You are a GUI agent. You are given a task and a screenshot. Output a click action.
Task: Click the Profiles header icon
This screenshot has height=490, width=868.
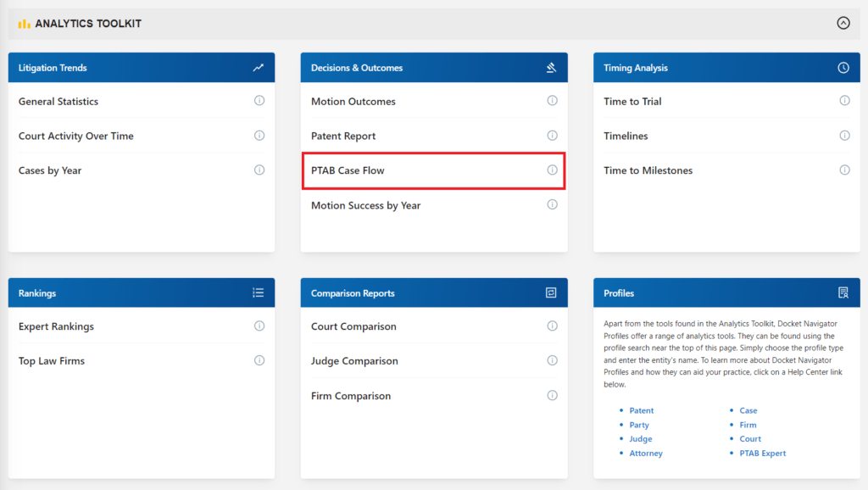(843, 292)
